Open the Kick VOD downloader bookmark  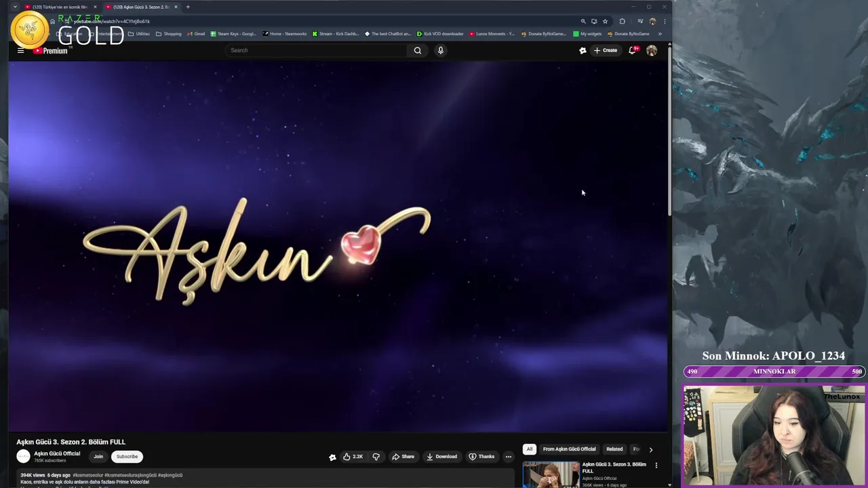(440, 34)
